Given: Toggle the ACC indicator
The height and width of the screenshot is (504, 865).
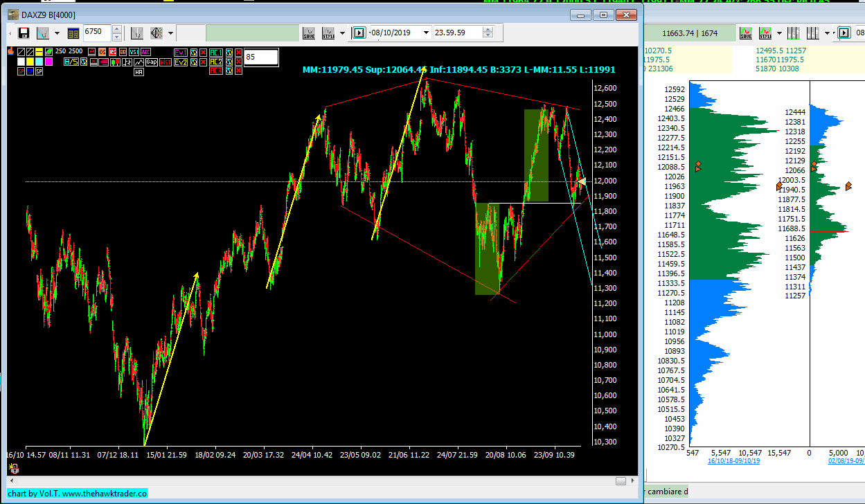Looking at the screenshot, I should 145,52.
